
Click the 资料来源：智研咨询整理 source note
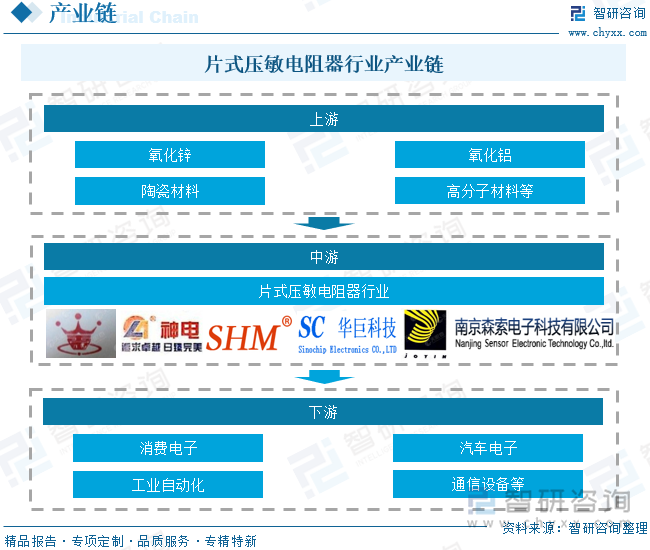coord(575,528)
